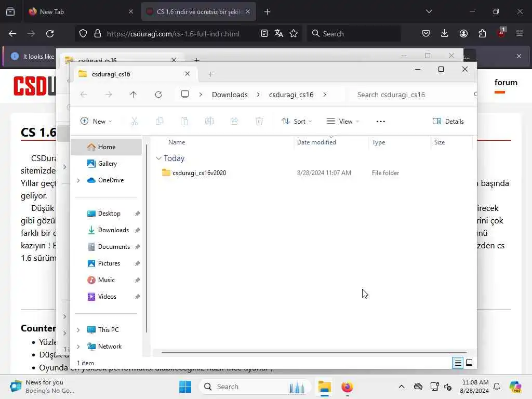
Task: Expand Network tree node
Action: pos(78,347)
